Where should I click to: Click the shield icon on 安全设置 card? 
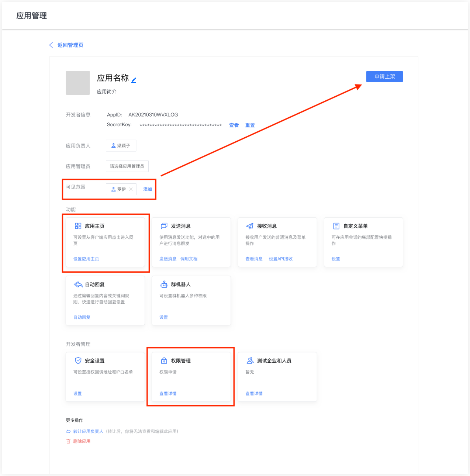tap(78, 361)
